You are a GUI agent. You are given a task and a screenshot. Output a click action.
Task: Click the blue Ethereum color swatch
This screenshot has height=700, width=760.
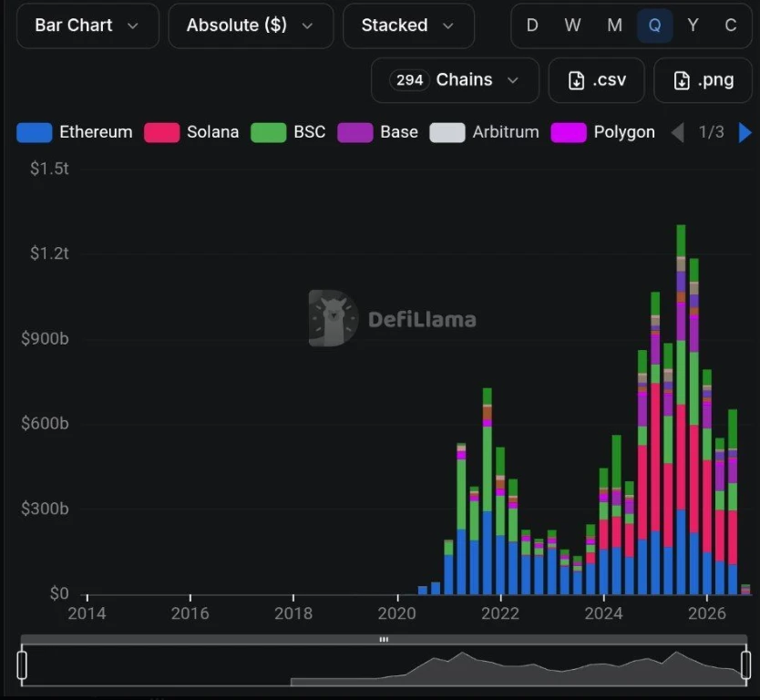[35, 133]
